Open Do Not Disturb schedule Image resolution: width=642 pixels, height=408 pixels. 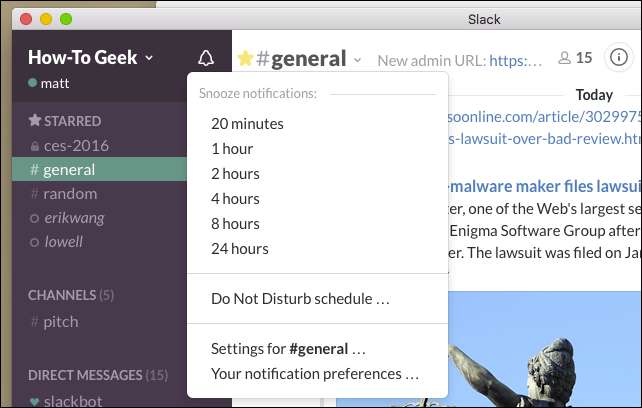300,299
